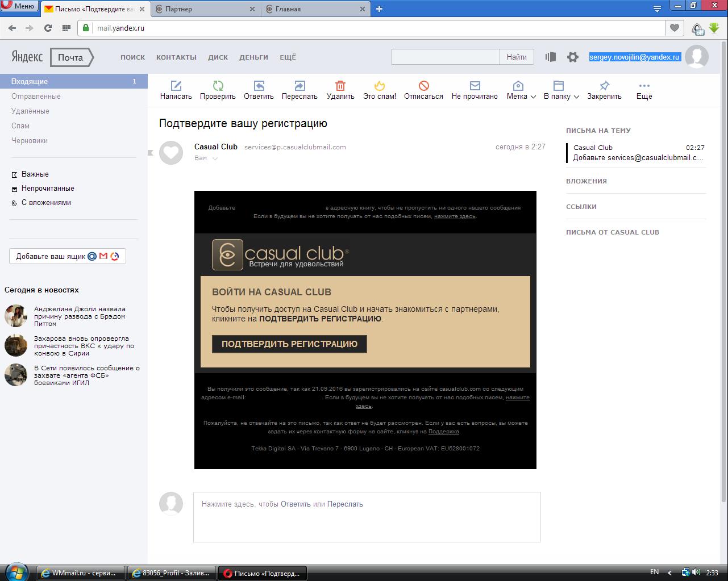728x581 pixels.
Task: Click Ответить in the quick reply box
Action: pos(296,504)
